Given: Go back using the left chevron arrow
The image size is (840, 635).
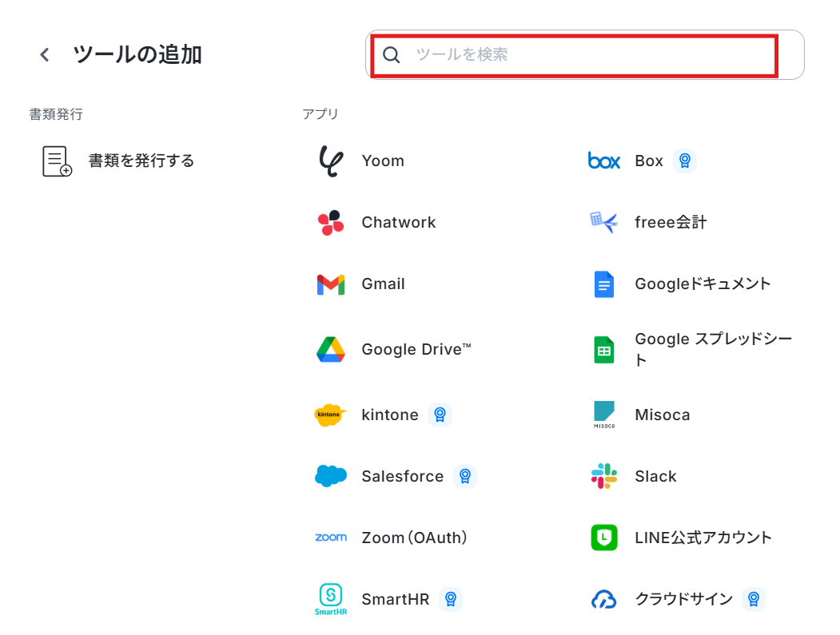Looking at the screenshot, I should [45, 54].
